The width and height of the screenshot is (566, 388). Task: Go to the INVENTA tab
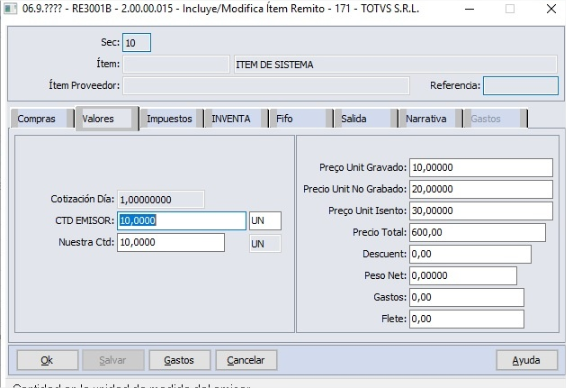(237, 119)
